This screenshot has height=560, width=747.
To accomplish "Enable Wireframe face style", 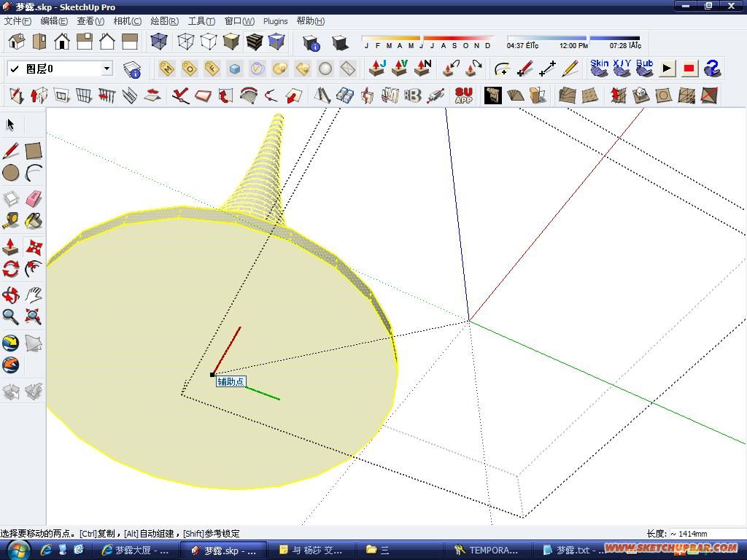I will 185,42.
